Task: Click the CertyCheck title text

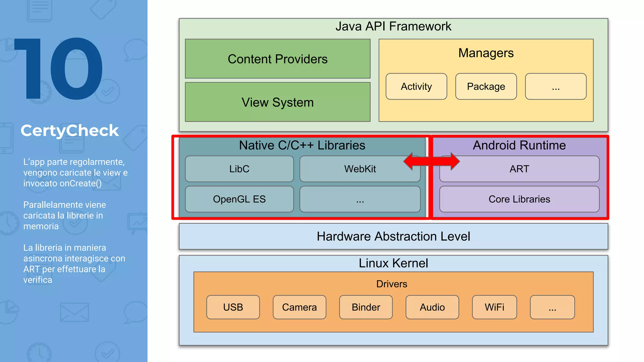Action: click(x=69, y=130)
